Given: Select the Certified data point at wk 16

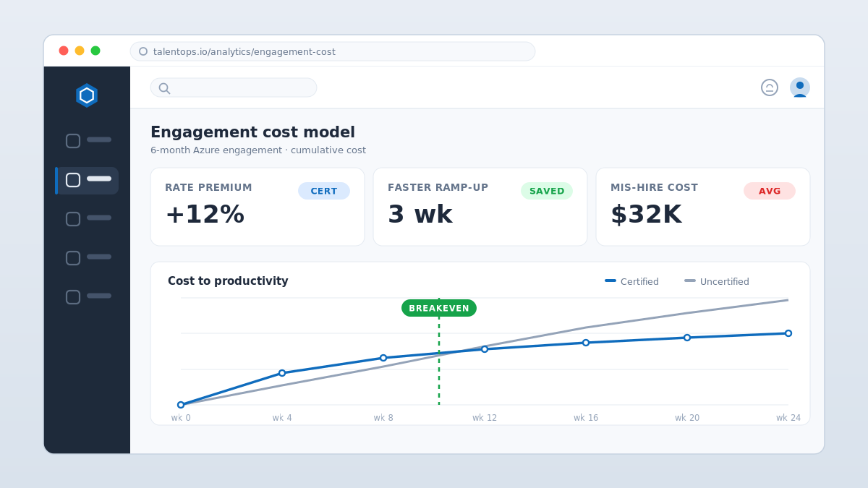Looking at the screenshot, I should pyautogui.click(x=586, y=343).
